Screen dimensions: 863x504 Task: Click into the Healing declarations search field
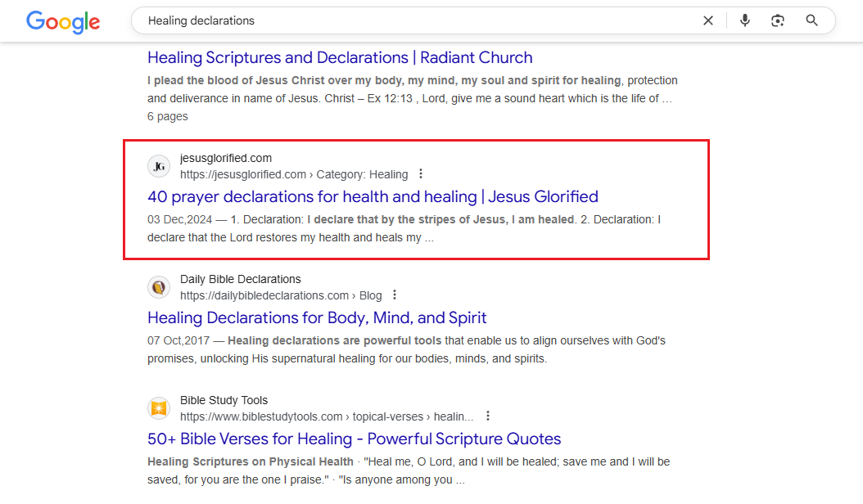click(409, 20)
